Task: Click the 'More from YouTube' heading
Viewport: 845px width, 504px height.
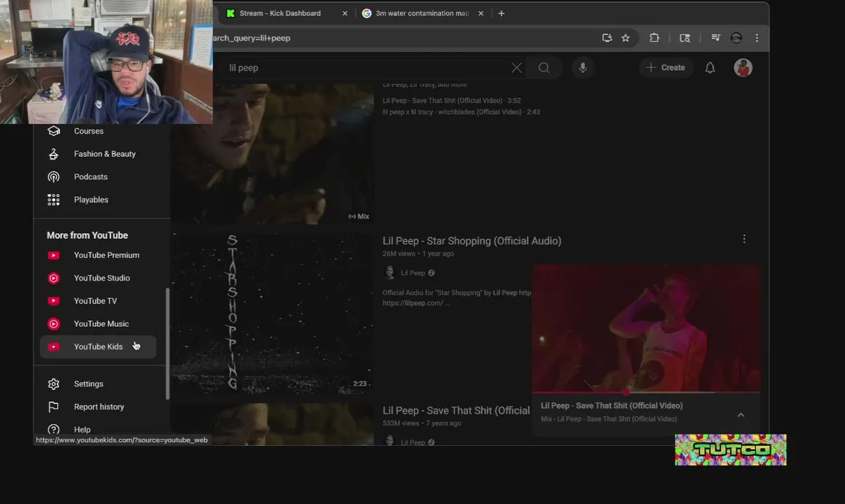Action: (88, 235)
